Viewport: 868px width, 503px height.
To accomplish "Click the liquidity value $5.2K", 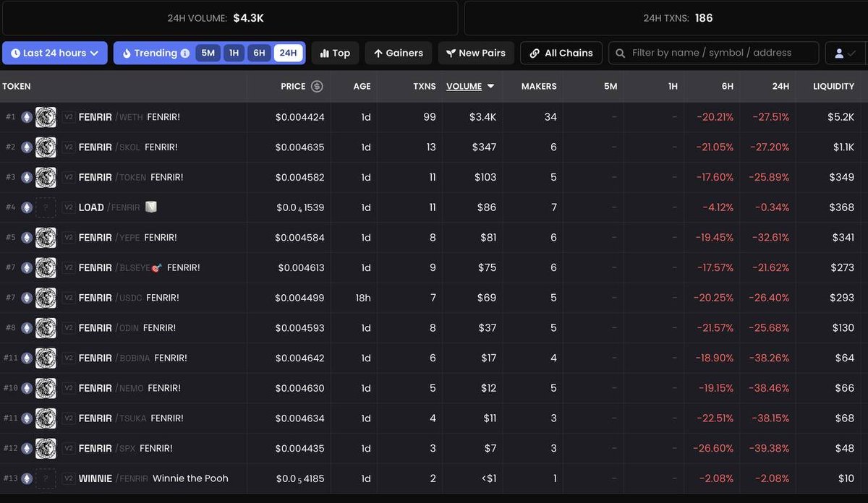I will [x=841, y=117].
